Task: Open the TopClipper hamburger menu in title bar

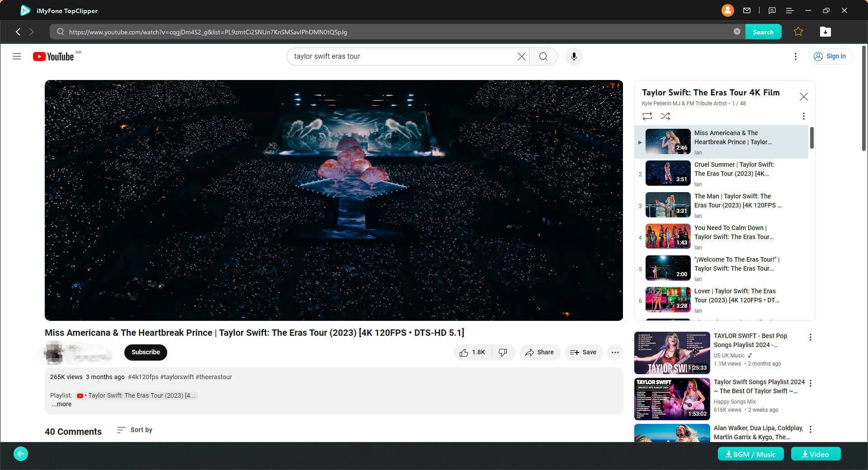Action: click(x=790, y=10)
